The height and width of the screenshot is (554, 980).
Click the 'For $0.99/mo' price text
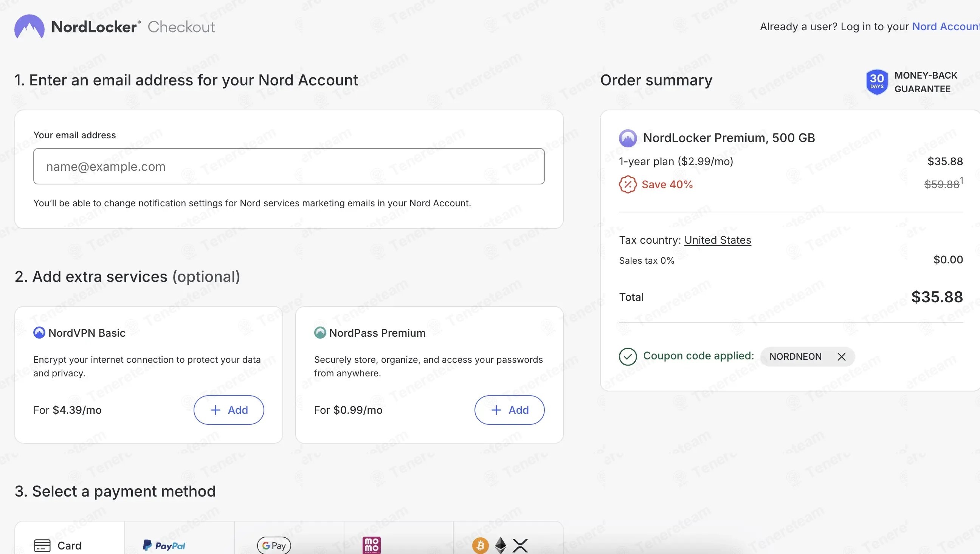pos(348,410)
